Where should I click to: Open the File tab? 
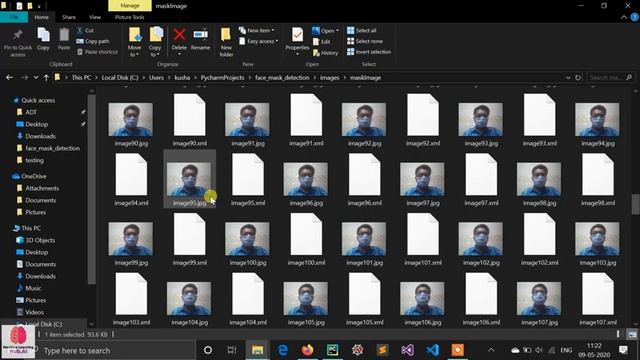coord(14,17)
